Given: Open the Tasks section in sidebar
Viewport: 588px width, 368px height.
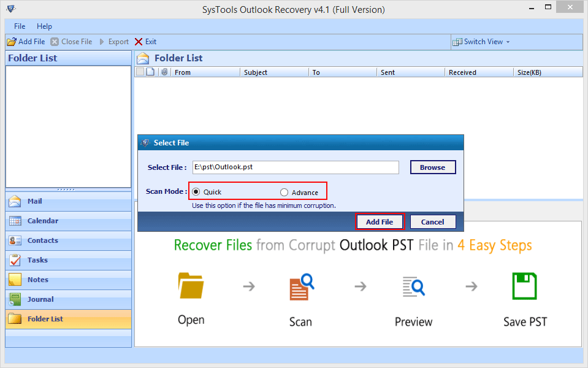Looking at the screenshot, I should [x=68, y=260].
